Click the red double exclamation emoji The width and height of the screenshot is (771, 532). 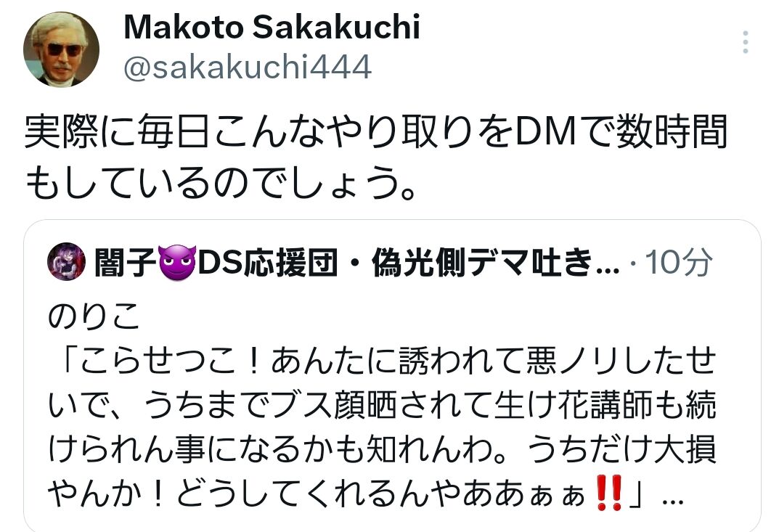[x=608, y=492]
